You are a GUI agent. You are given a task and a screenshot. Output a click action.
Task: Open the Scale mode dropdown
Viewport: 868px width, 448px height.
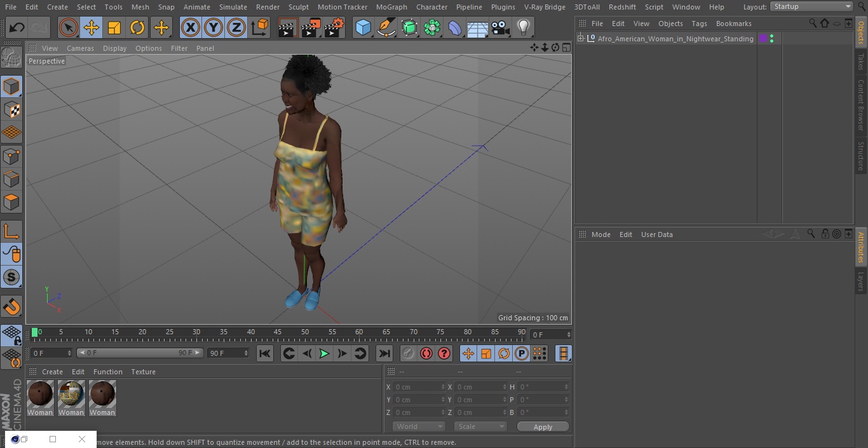click(x=480, y=426)
